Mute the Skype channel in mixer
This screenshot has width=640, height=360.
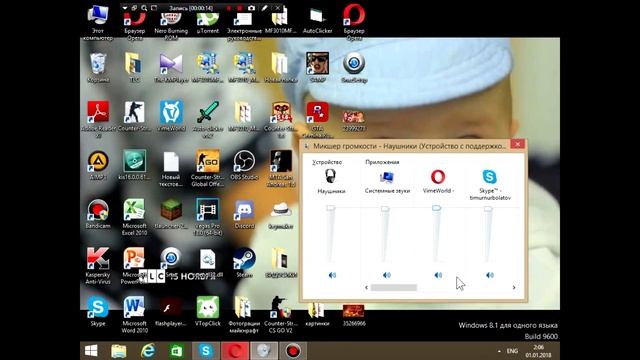pyautogui.click(x=490, y=275)
